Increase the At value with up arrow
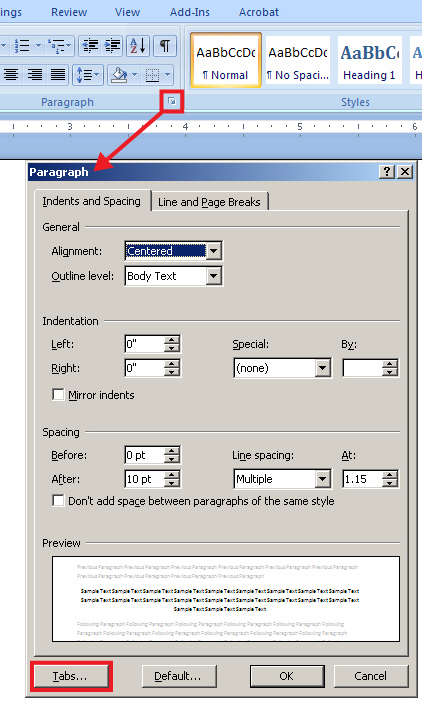Viewport: 422px width, 703px height. (x=390, y=475)
